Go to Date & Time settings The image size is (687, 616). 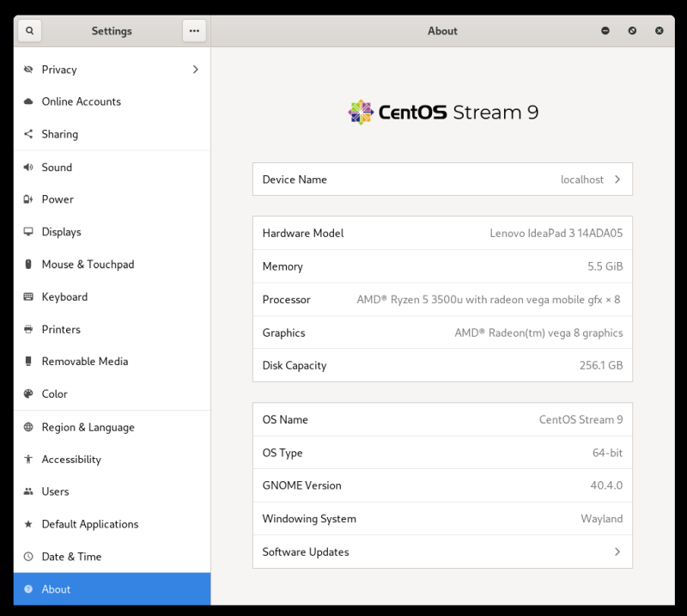112,557
